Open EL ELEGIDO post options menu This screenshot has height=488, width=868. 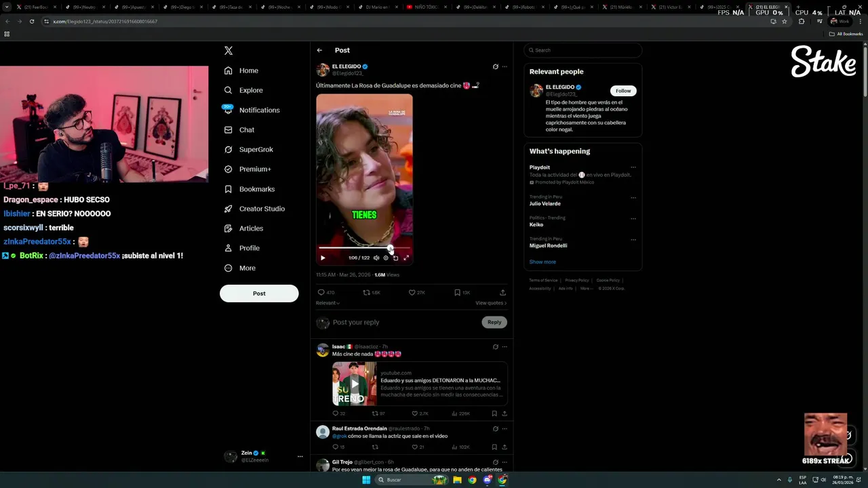click(x=505, y=66)
